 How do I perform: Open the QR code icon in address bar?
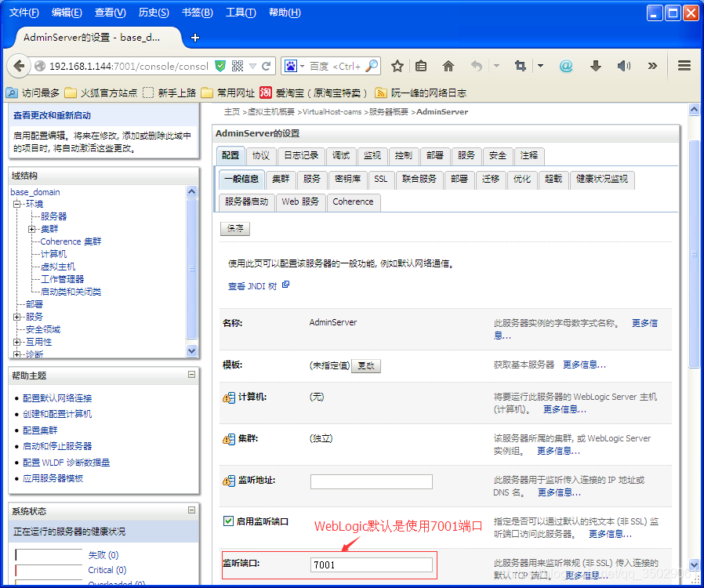[x=238, y=67]
